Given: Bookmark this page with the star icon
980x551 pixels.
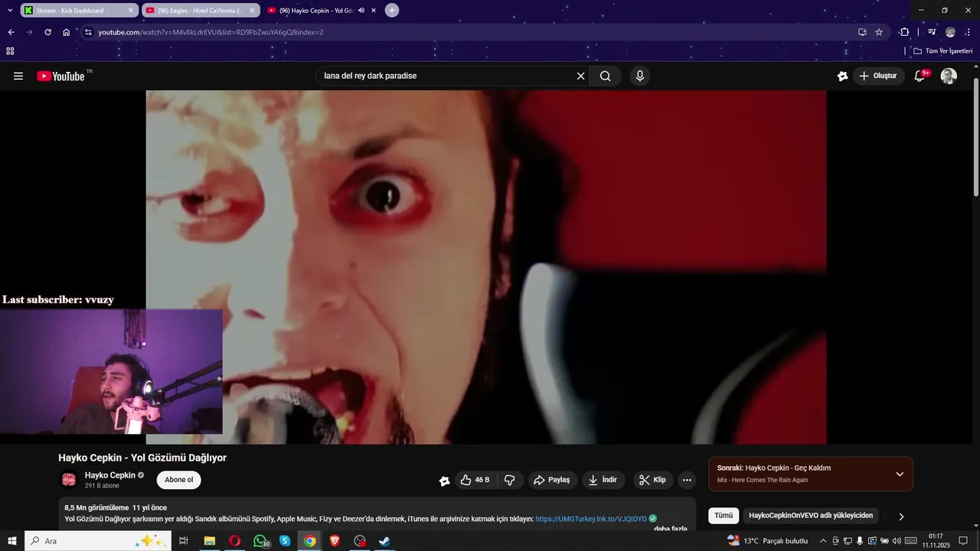Looking at the screenshot, I should (x=879, y=32).
